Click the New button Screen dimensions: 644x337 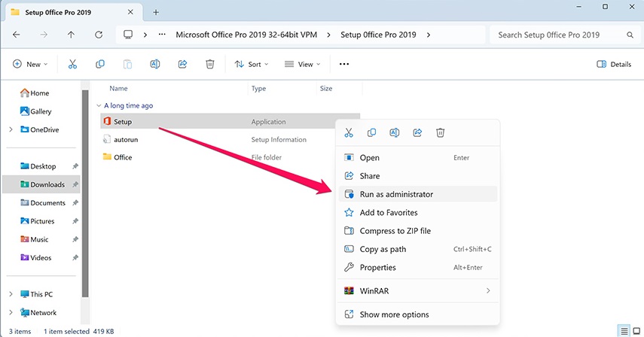[x=30, y=64]
